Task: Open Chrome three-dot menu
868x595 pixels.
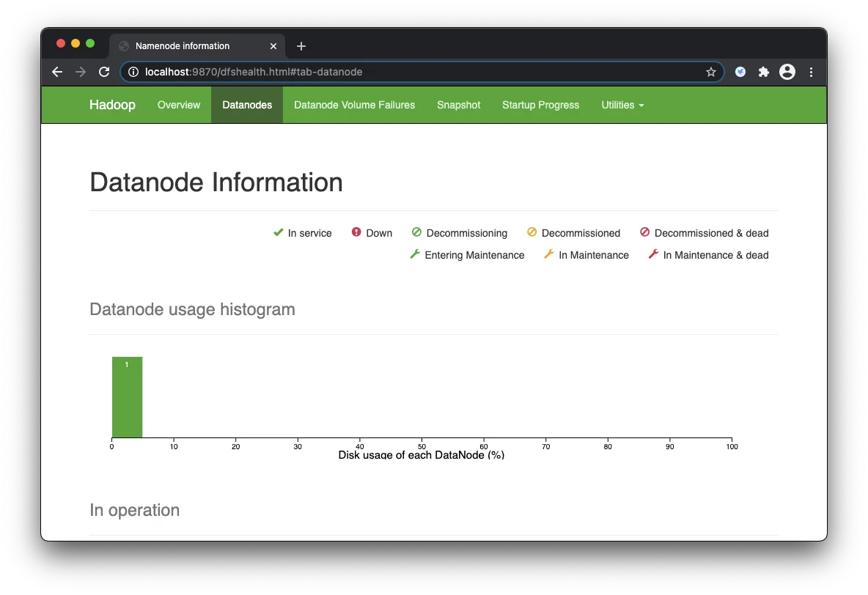Action: click(x=811, y=72)
